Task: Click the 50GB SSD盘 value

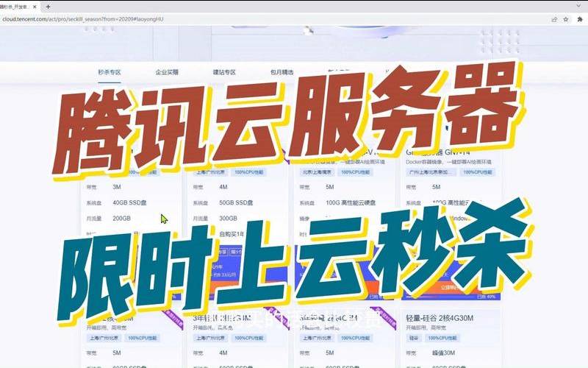Action: point(236,203)
